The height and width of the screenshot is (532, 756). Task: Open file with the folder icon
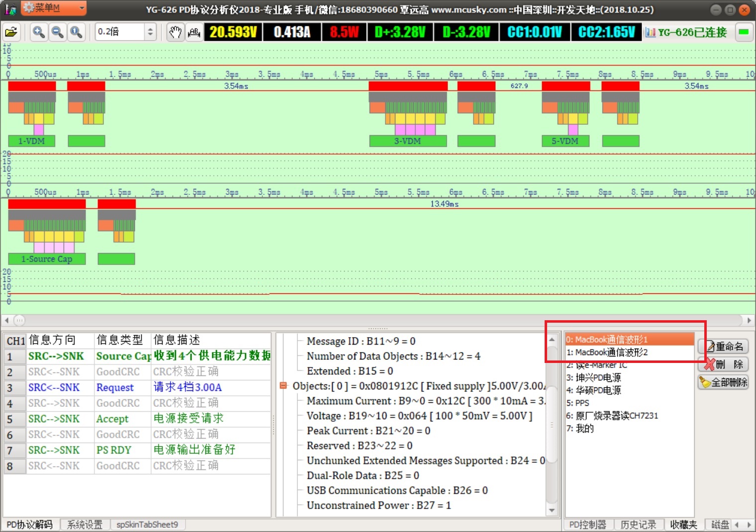pos(11,32)
